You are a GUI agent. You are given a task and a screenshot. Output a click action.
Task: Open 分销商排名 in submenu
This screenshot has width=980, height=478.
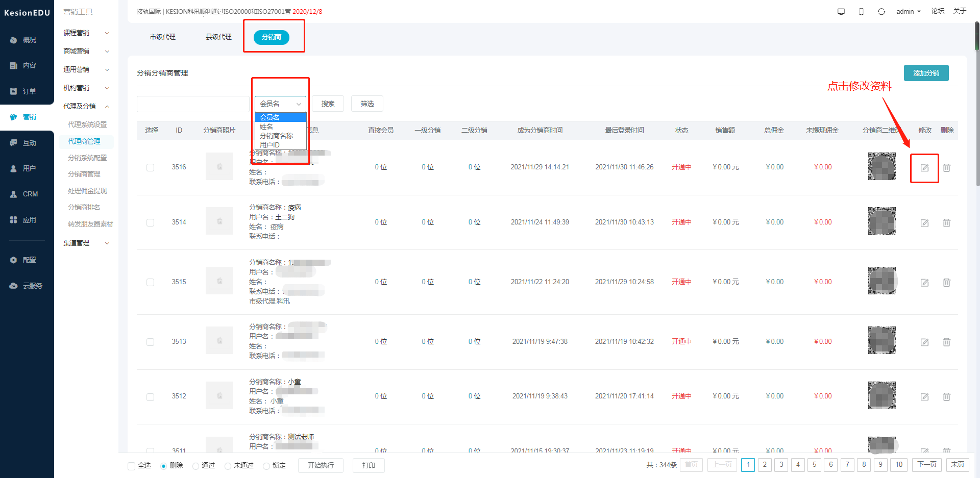[84, 207]
